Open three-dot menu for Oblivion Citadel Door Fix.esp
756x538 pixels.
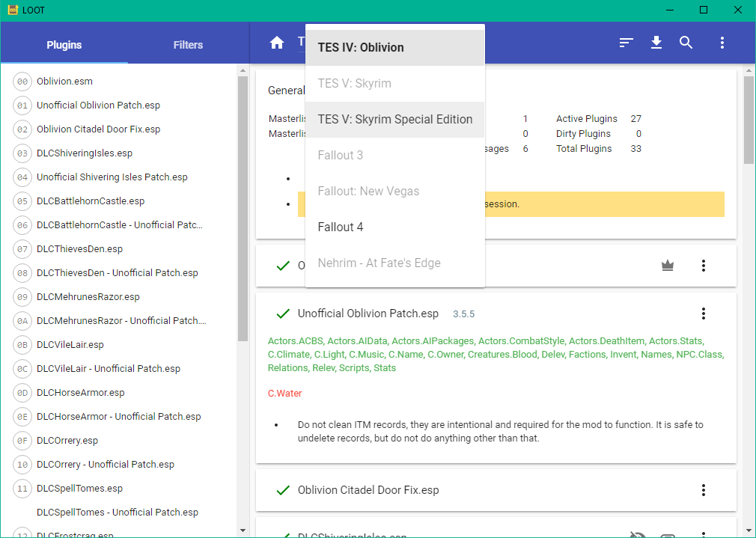pyautogui.click(x=704, y=490)
